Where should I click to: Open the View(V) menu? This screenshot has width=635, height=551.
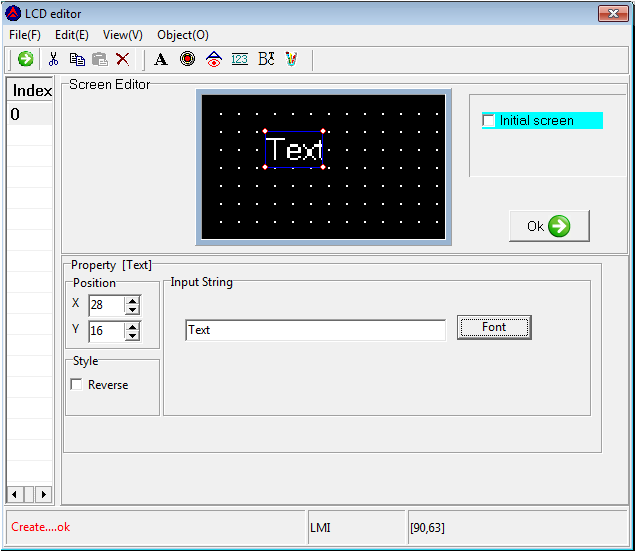123,35
